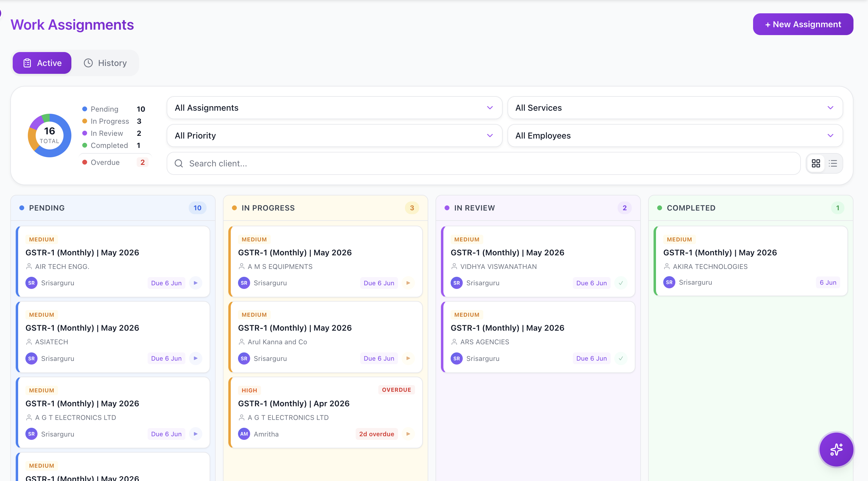
Task: Click the Work Assignments page title
Action: pos(73,25)
